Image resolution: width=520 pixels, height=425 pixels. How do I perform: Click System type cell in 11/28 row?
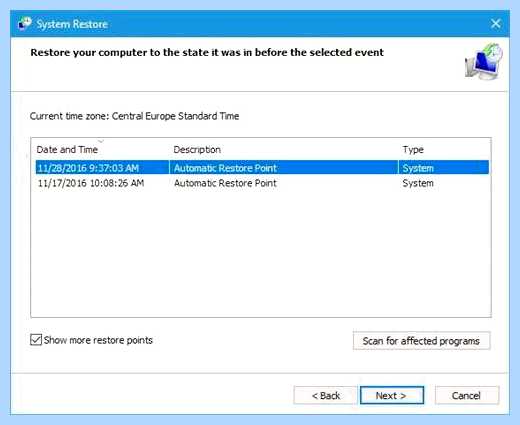pyautogui.click(x=418, y=168)
